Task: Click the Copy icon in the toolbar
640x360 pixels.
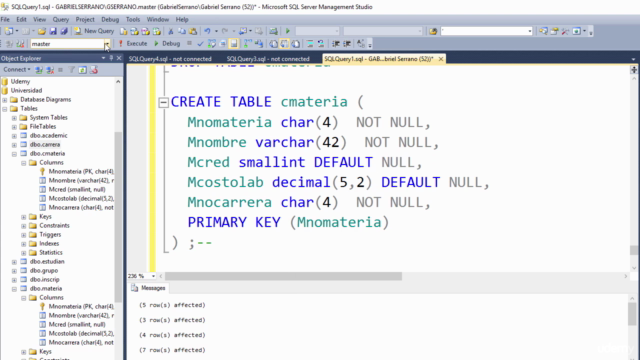Action: point(182,31)
